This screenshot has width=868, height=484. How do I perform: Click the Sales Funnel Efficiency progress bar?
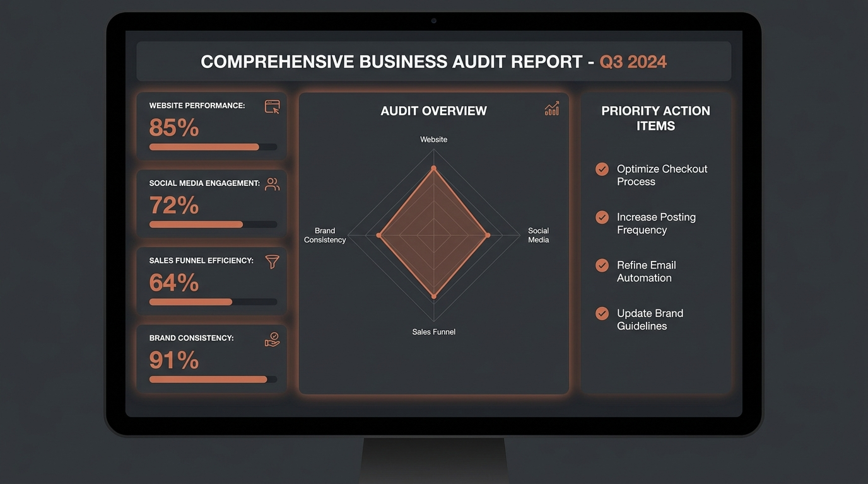(213, 302)
